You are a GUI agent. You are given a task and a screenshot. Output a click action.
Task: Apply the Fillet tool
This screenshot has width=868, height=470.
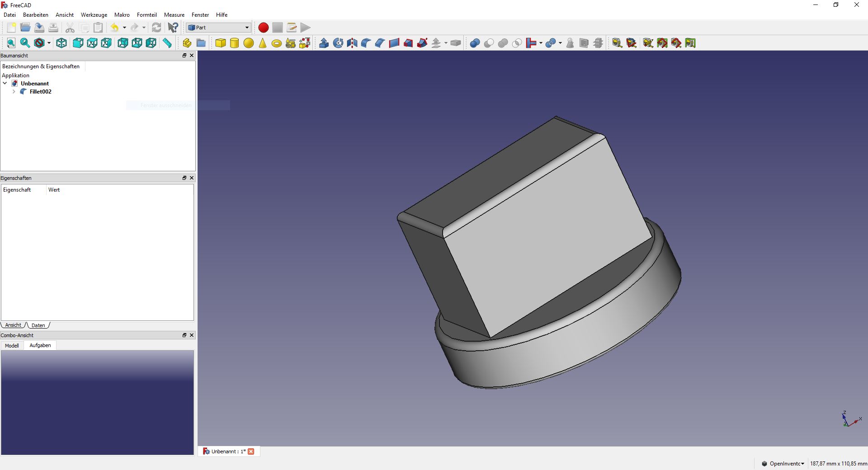(366, 43)
